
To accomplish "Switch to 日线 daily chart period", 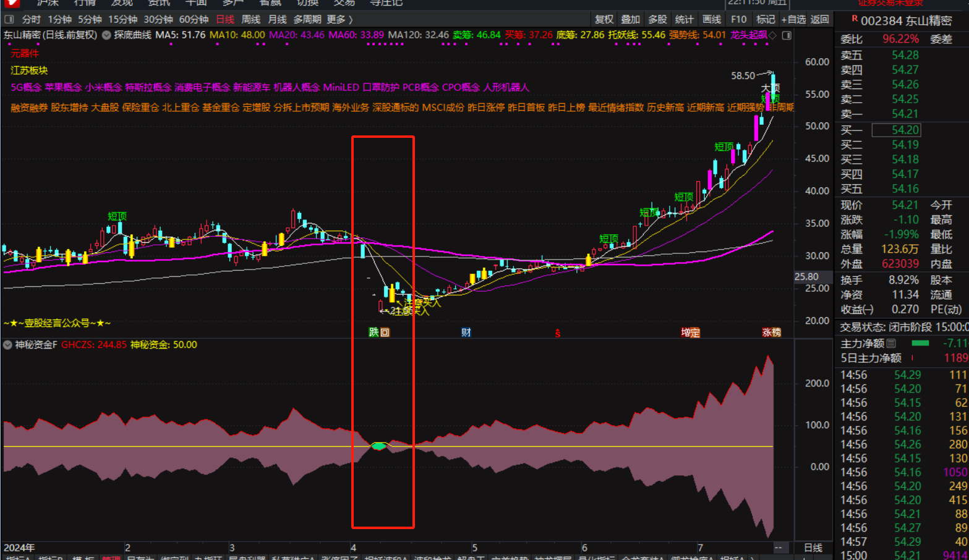I will (225, 19).
